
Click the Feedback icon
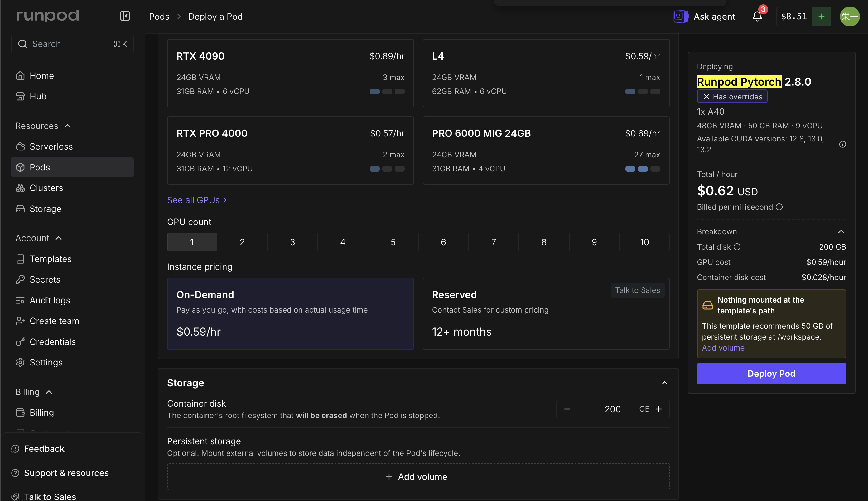[15, 449]
